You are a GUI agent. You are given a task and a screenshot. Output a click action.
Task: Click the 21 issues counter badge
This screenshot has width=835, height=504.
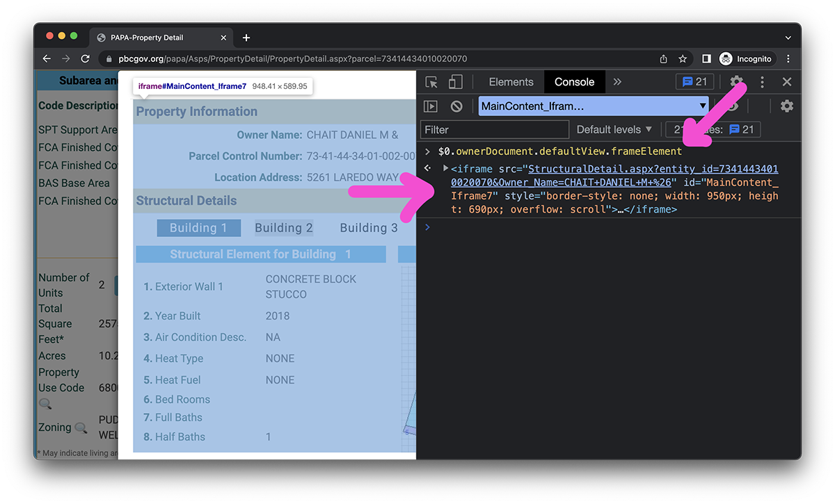[695, 82]
